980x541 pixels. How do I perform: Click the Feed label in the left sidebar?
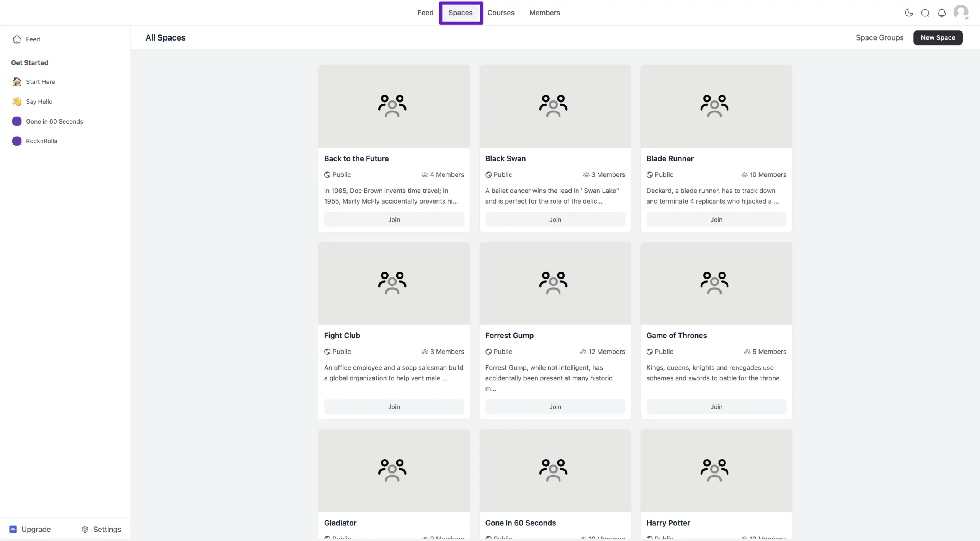point(33,39)
